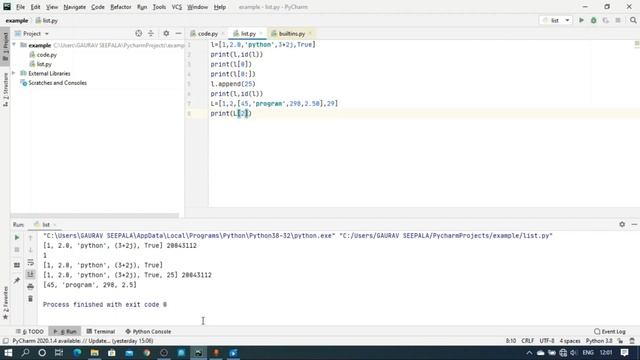Click the python.exe path link in console
Screen dimensions: 640x360
pos(189,236)
